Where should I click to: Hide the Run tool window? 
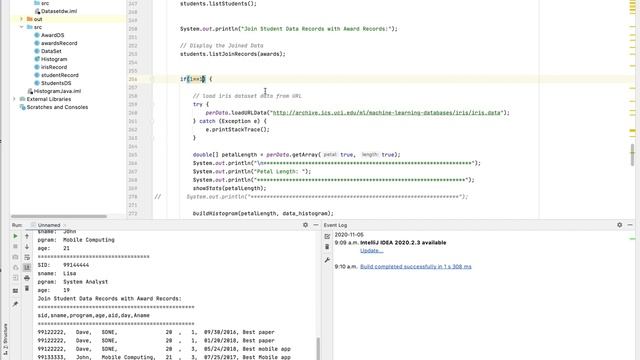316,225
